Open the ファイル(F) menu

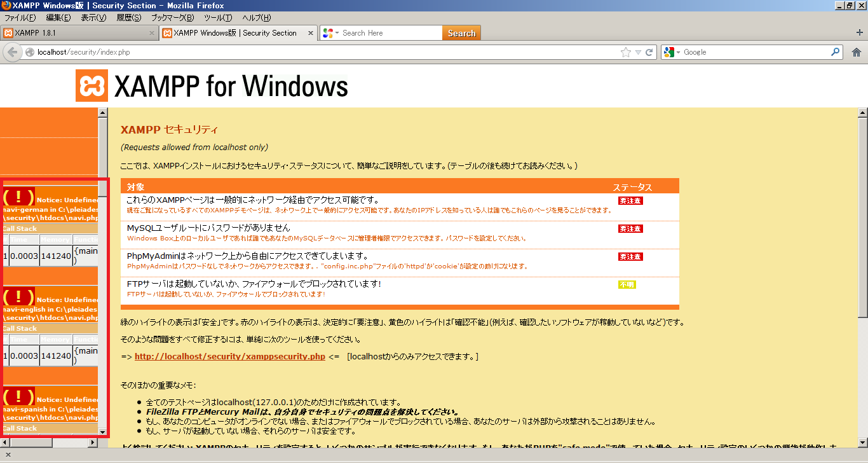click(20, 17)
